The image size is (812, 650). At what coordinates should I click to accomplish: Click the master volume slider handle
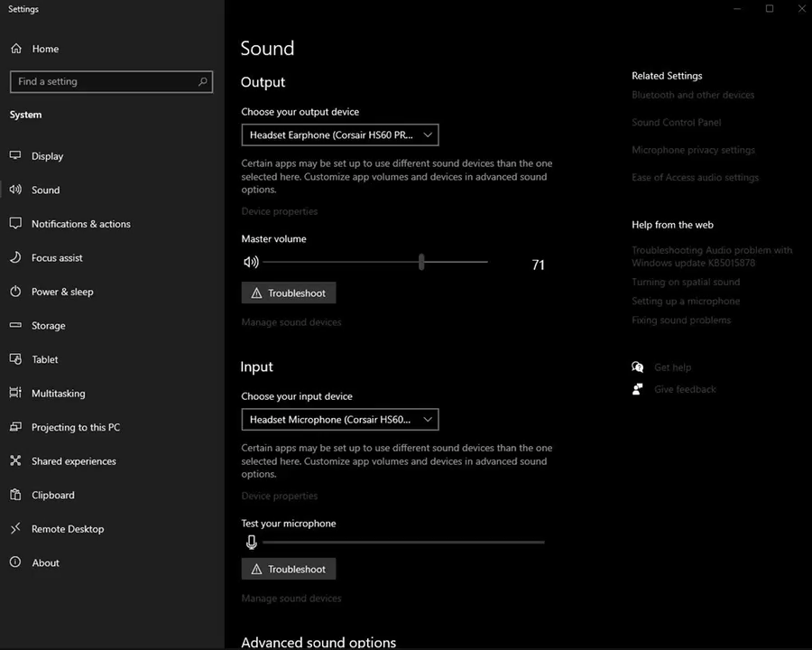coord(421,262)
